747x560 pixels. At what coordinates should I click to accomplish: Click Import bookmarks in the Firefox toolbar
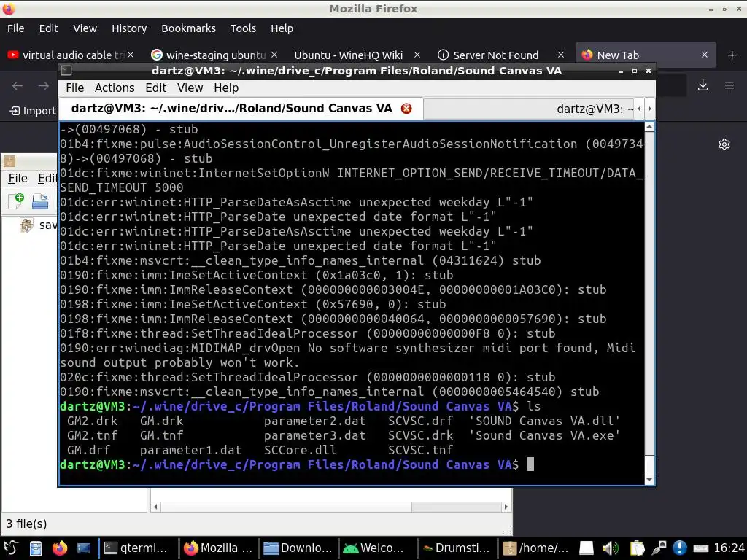32,111
